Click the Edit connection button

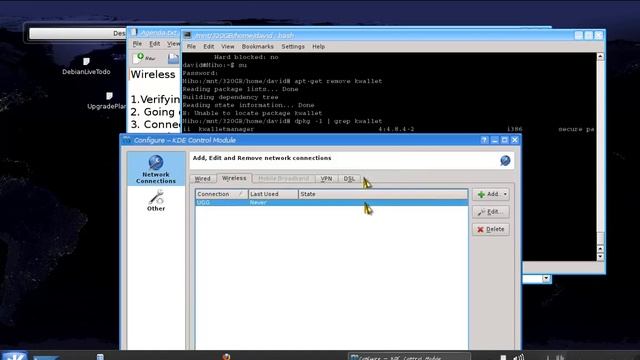[x=491, y=212]
